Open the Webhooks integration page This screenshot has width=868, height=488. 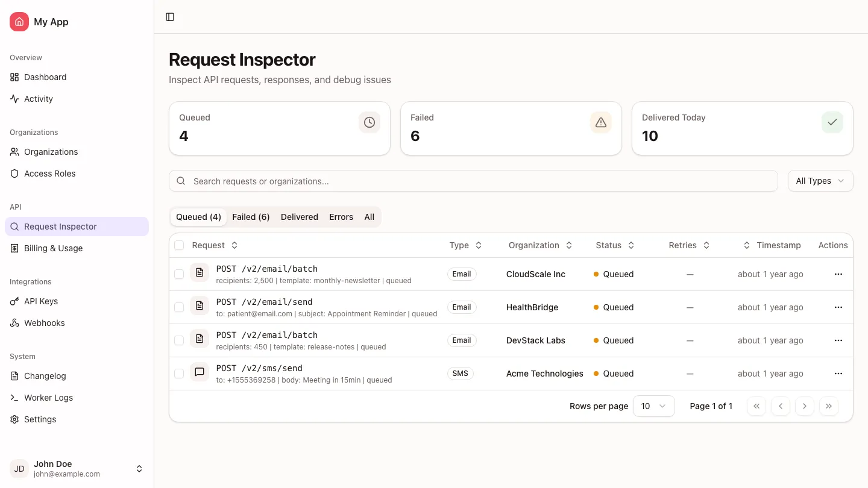point(43,323)
